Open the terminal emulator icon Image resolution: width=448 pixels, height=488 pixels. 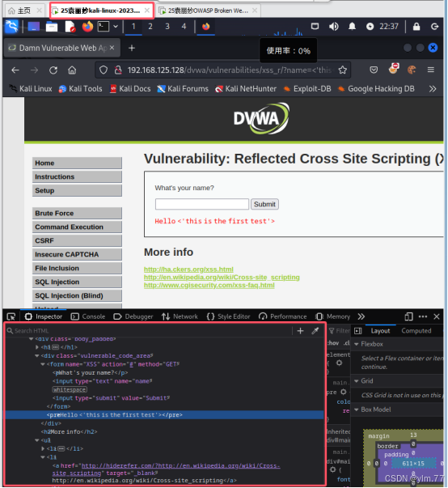[x=104, y=27]
